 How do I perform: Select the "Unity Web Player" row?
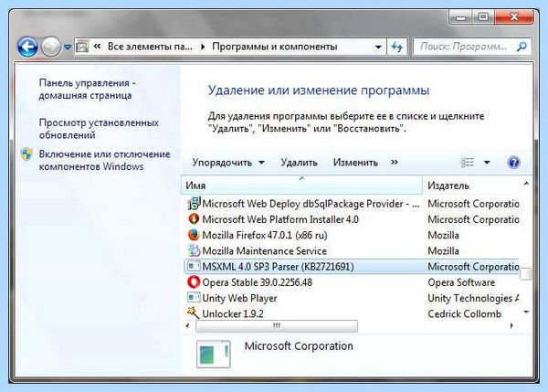(x=353, y=298)
